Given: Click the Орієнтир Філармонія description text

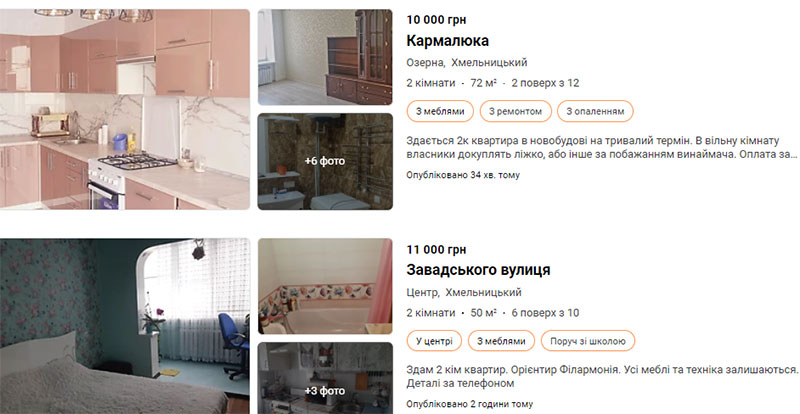Looking at the screenshot, I should pyautogui.click(x=602, y=376).
